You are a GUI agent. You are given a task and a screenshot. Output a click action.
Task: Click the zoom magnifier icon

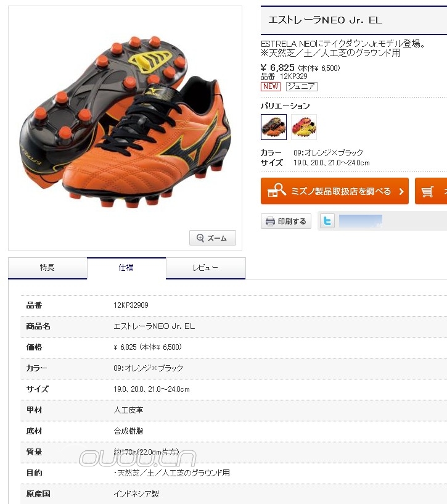pos(200,238)
